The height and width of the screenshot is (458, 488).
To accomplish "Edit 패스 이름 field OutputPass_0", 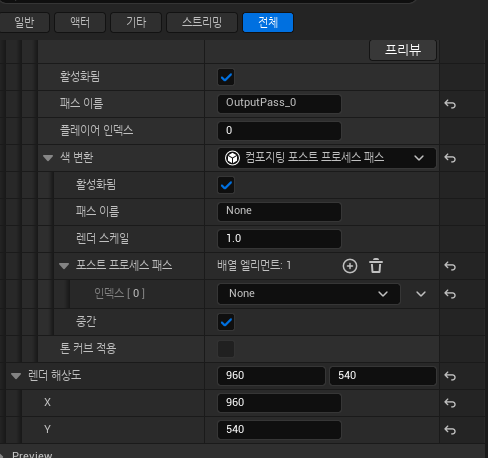I will [x=279, y=104].
